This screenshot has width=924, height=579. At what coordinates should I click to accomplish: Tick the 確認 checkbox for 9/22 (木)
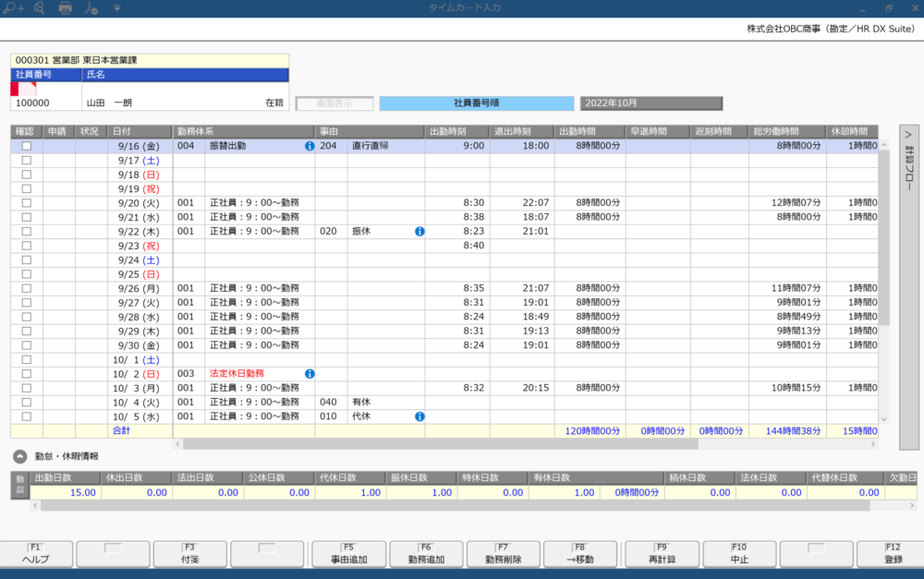coord(27,232)
